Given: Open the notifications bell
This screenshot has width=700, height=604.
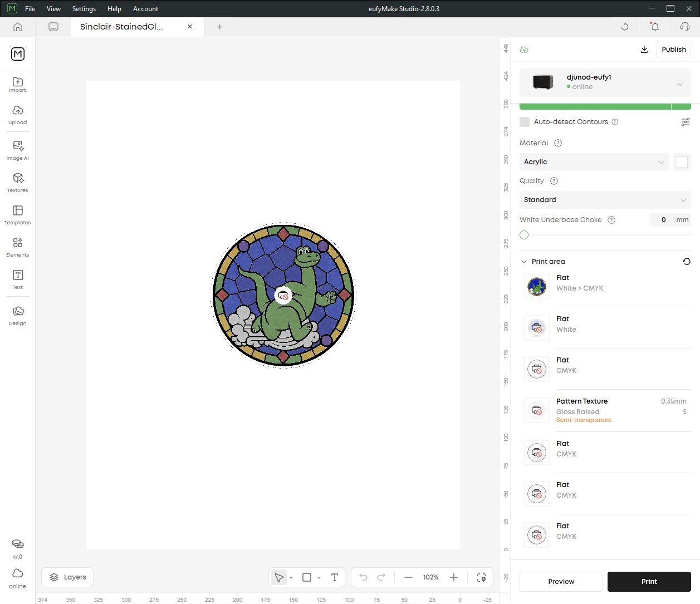Looking at the screenshot, I should (x=655, y=27).
